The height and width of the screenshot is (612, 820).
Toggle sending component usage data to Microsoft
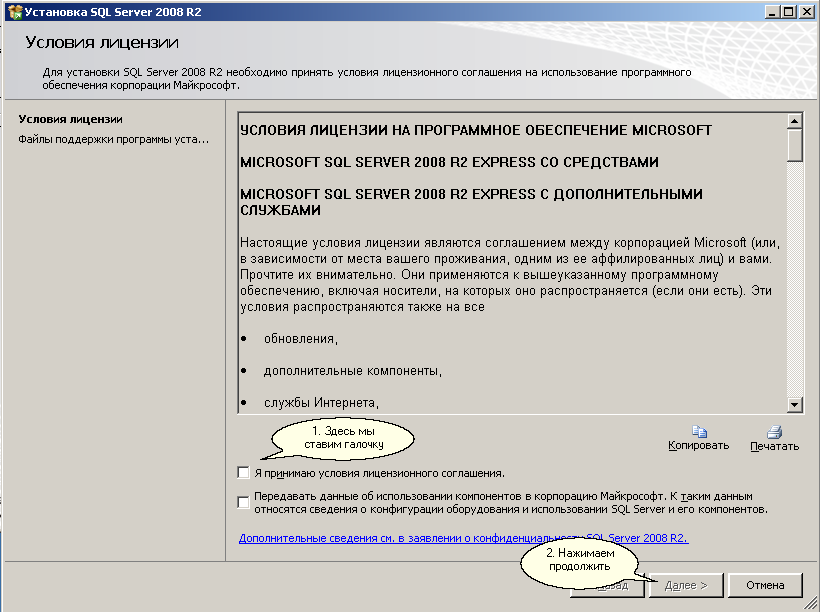242,503
